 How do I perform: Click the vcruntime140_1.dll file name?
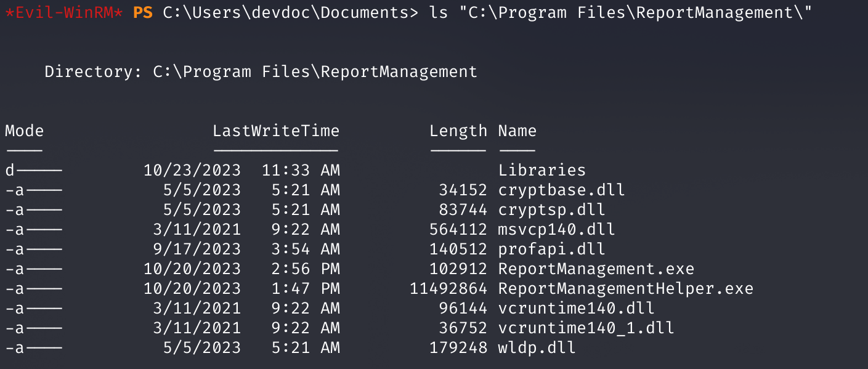click(586, 328)
